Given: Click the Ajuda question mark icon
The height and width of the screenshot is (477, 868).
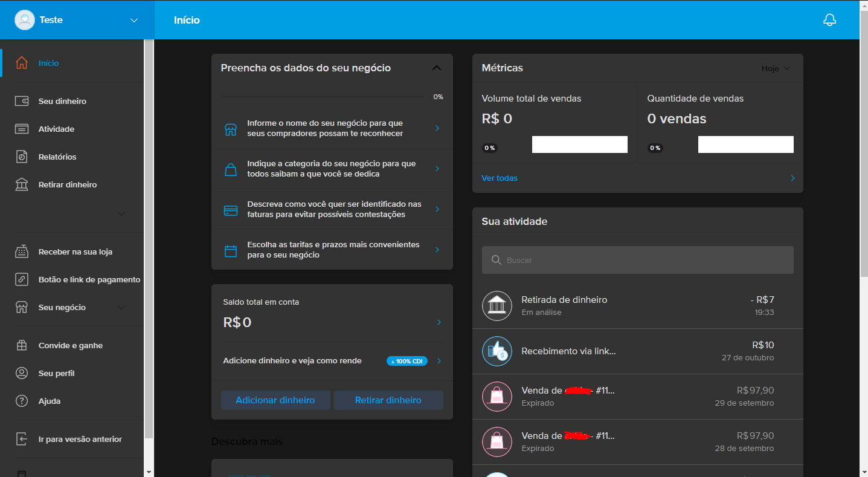Looking at the screenshot, I should coord(22,401).
